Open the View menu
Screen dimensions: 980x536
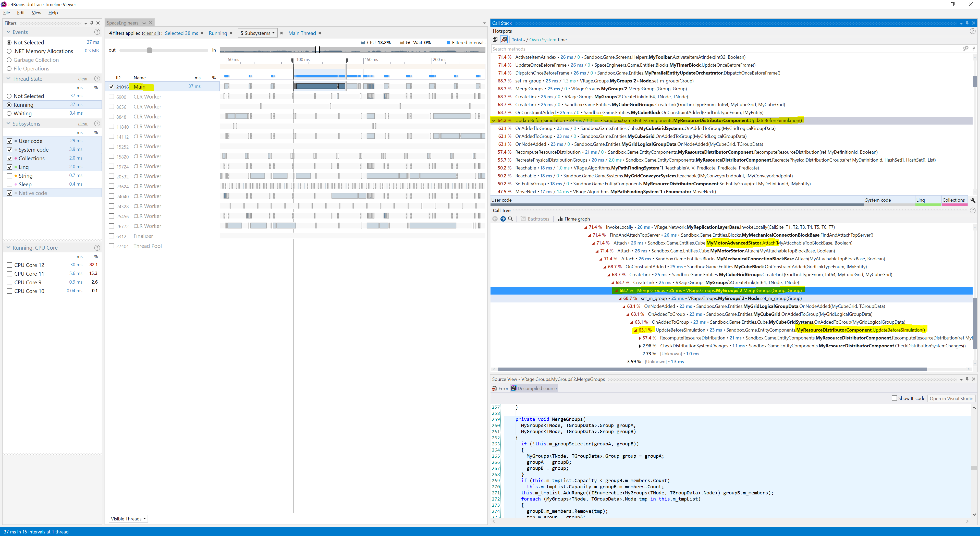coord(36,13)
